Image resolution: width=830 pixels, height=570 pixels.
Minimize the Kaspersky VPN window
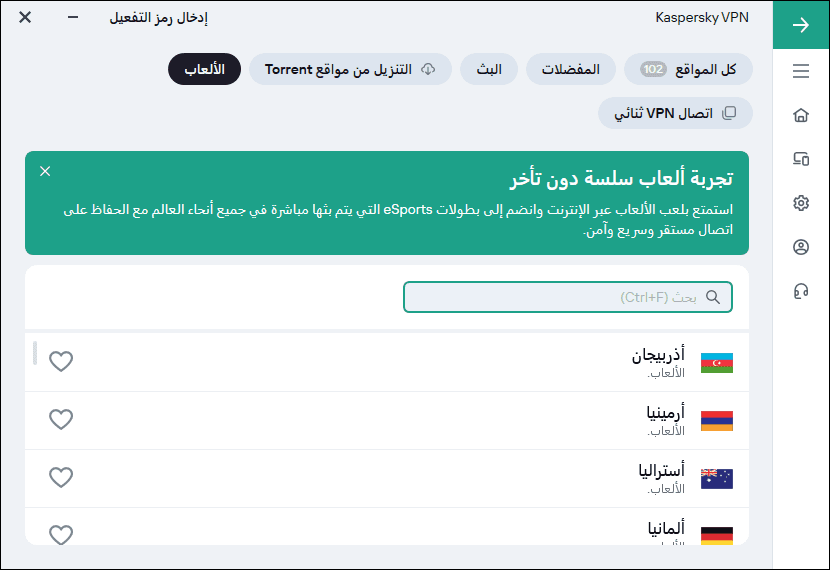click(x=73, y=17)
